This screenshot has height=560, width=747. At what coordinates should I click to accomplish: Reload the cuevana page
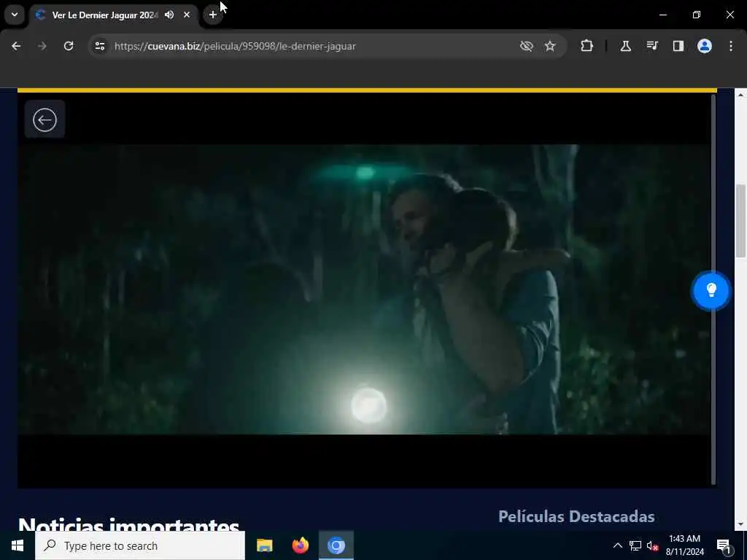[69, 46]
